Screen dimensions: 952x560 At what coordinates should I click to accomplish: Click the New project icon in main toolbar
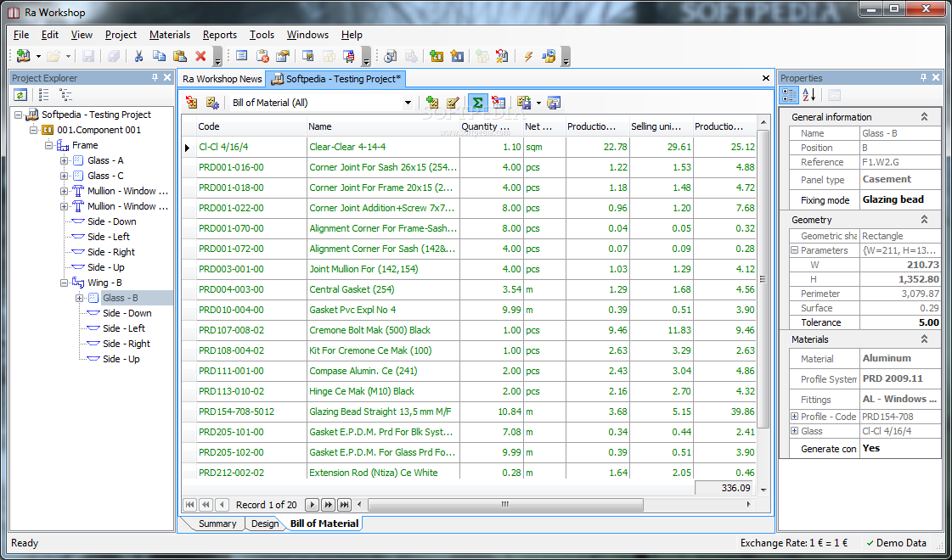tap(23, 57)
